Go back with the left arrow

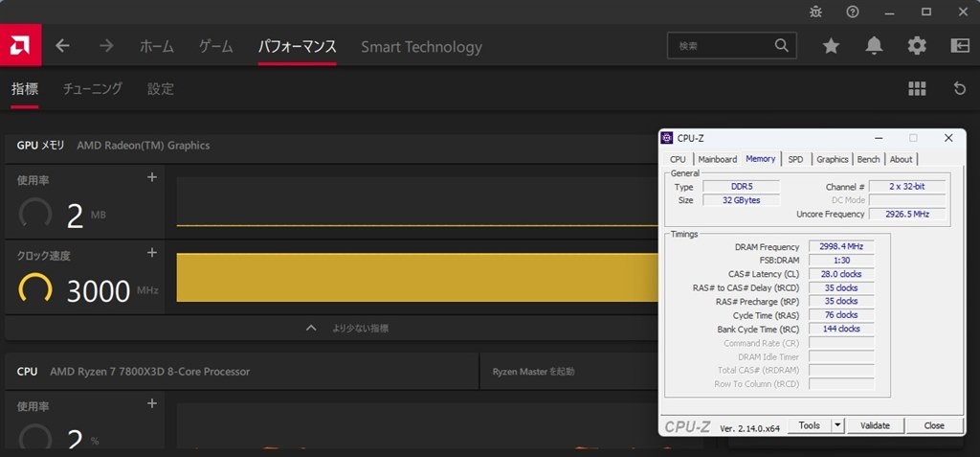point(62,46)
